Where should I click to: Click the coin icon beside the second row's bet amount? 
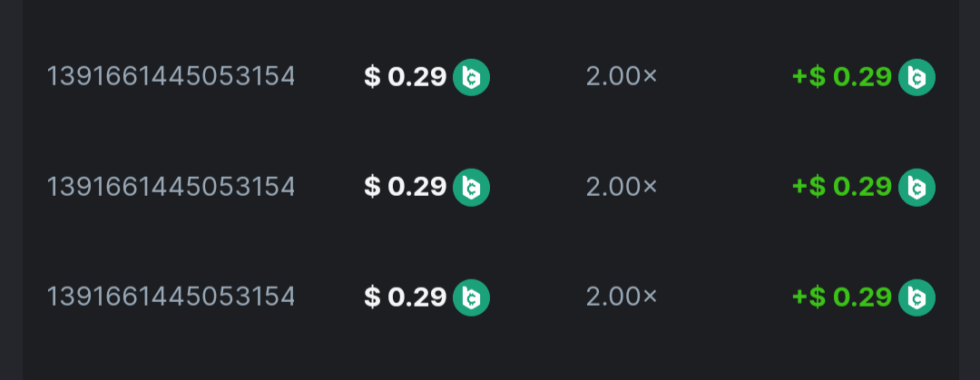coord(471,187)
